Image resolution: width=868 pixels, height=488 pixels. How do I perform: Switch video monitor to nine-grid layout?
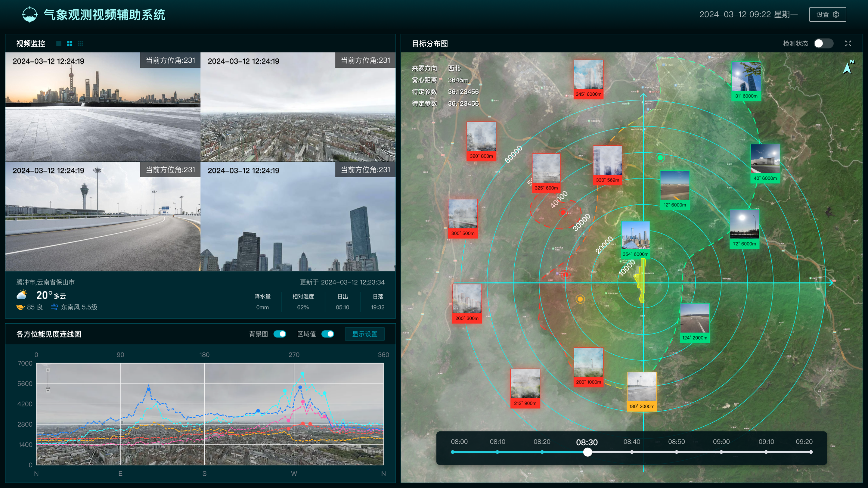[x=80, y=43]
